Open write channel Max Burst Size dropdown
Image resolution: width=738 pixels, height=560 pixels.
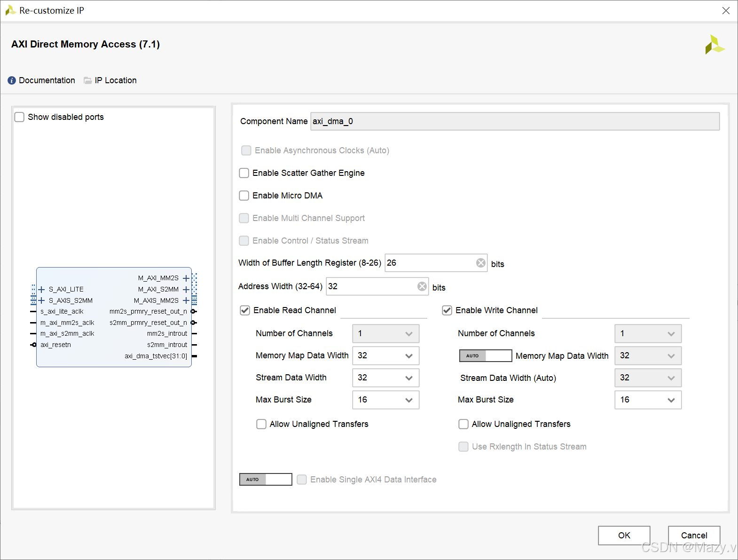coord(648,400)
